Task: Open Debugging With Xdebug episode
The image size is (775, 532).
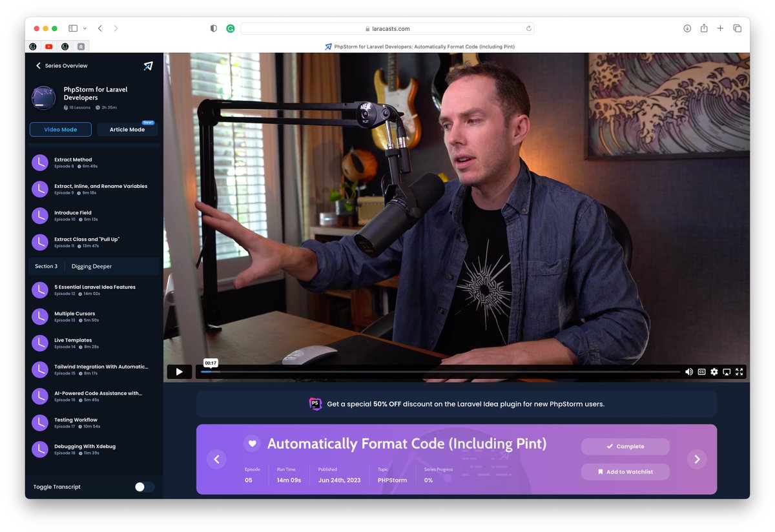Action: pyautogui.click(x=94, y=449)
